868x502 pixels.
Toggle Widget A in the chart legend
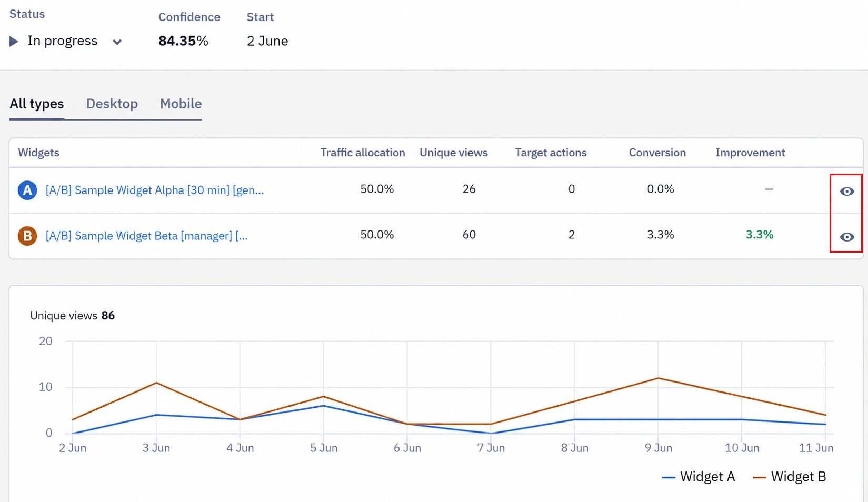tap(698, 477)
